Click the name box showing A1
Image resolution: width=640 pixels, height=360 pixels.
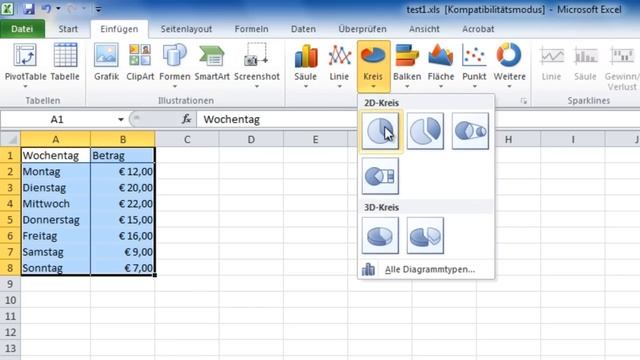coord(57,120)
